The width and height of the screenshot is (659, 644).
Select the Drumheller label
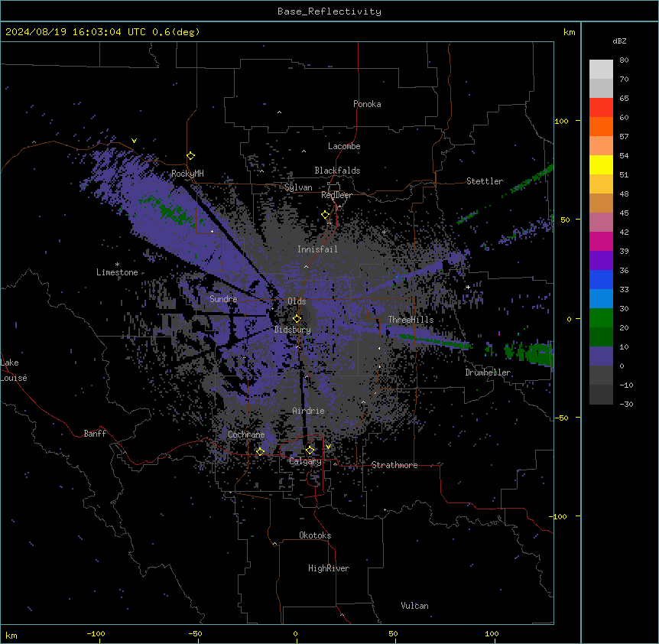point(488,372)
